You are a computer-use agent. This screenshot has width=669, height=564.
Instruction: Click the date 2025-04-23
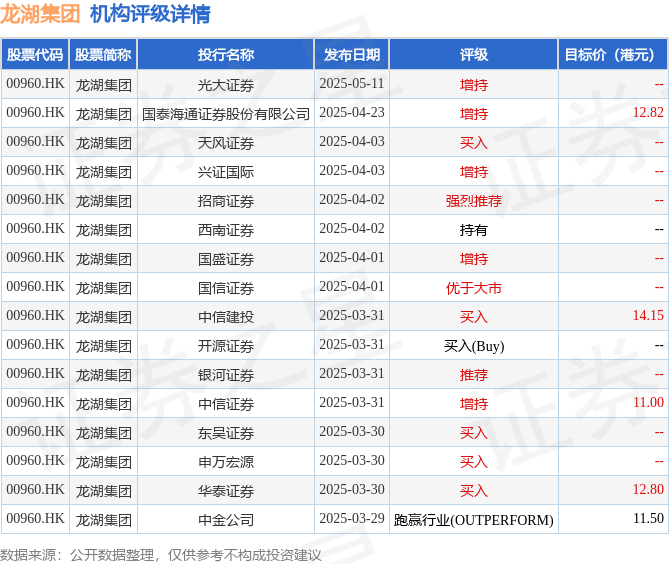pos(352,113)
